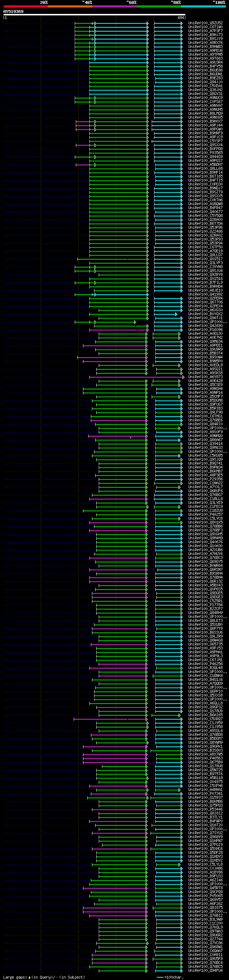
Task: Select the UniRef100_Q45RT8 label
Action: (205, 888)
